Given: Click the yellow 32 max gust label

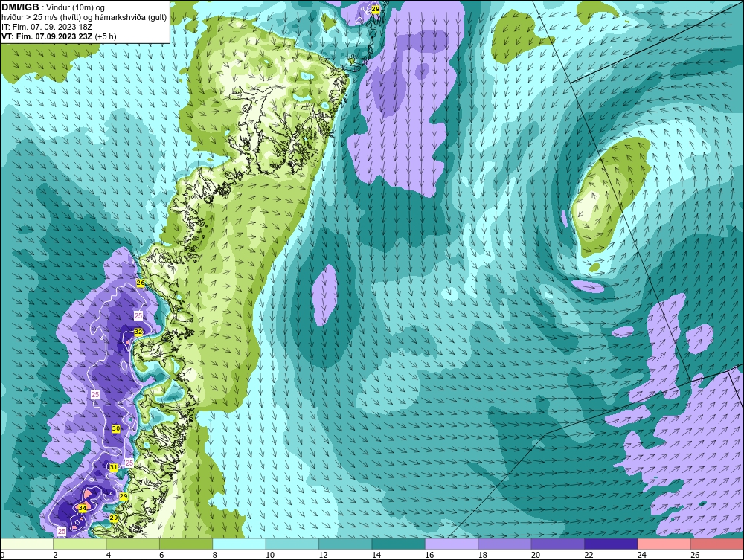Looking at the screenshot, I should click(138, 332).
